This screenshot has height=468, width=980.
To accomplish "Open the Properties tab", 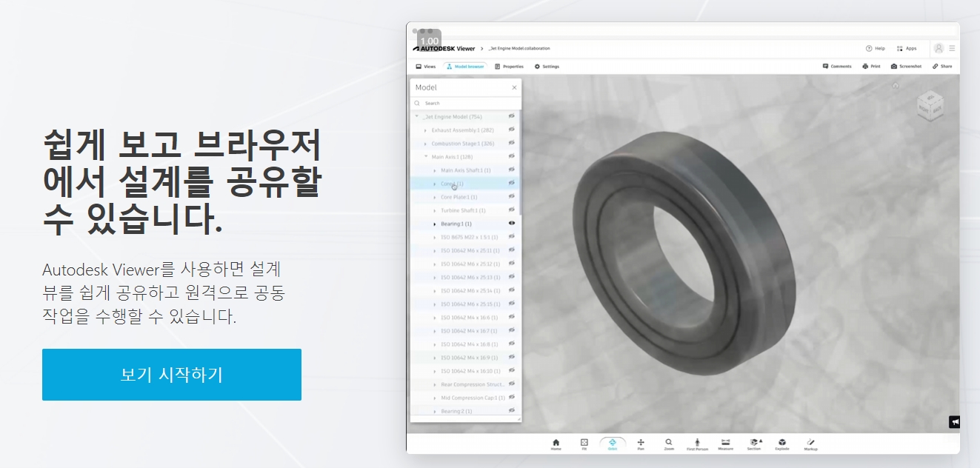I will [509, 67].
